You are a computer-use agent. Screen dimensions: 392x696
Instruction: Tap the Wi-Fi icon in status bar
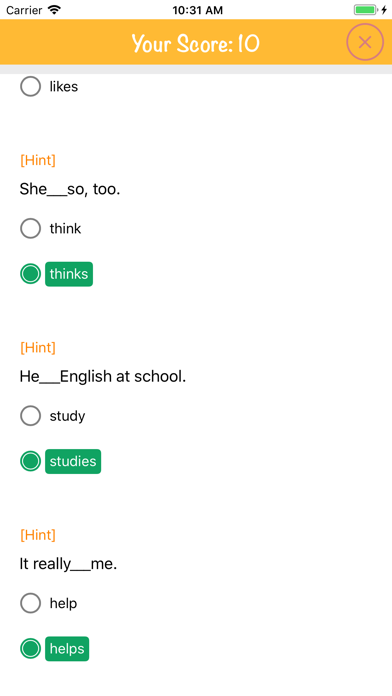click(54, 10)
